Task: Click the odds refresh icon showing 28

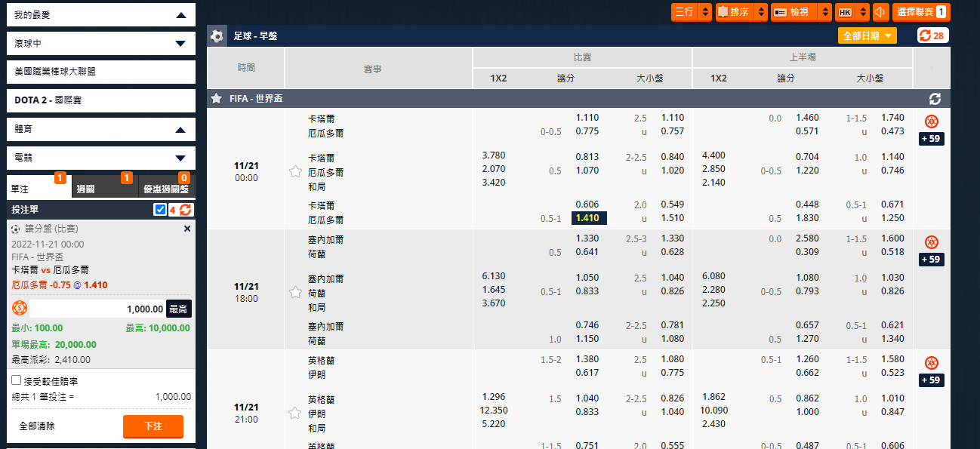Action: (932, 35)
